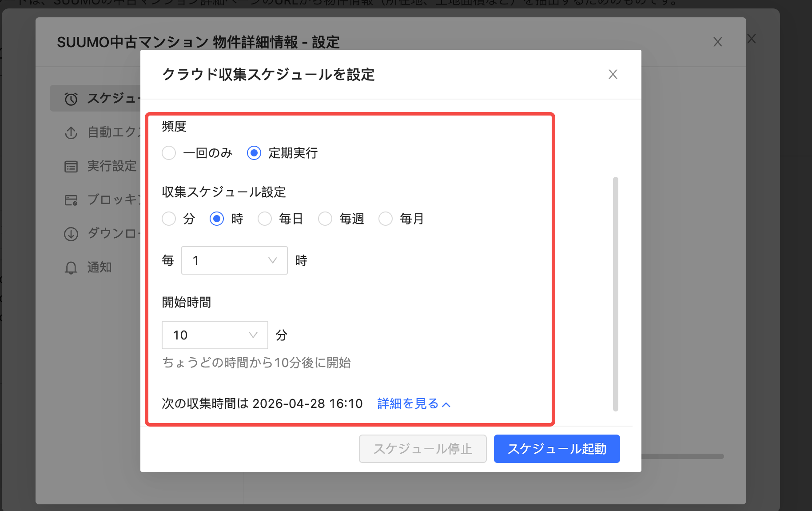The width and height of the screenshot is (812, 511).
Task: Click the 通知 bell icon
Action: point(71,267)
